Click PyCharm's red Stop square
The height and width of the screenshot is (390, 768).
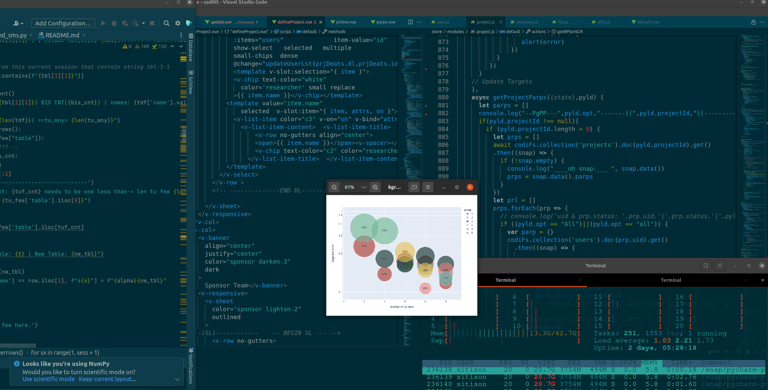[152, 23]
